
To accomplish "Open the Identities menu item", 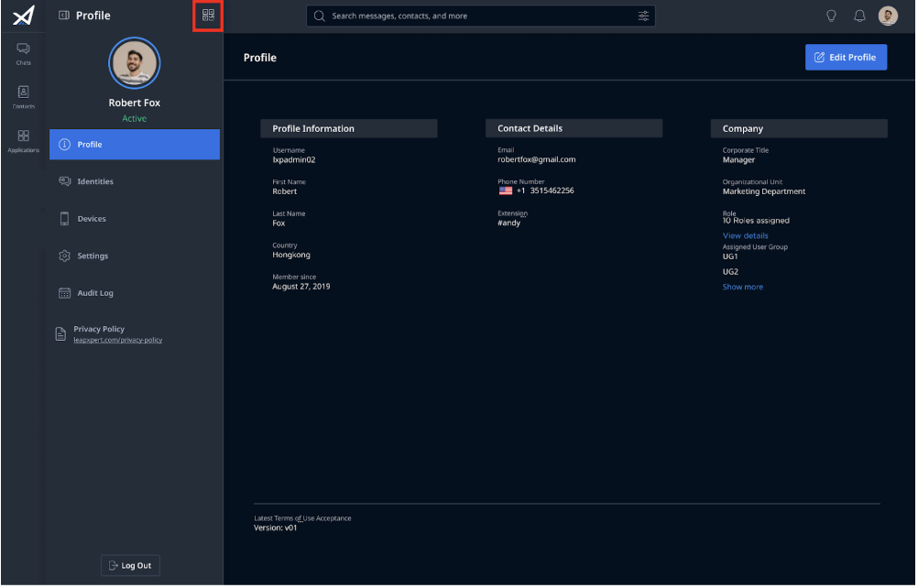I will click(135, 182).
